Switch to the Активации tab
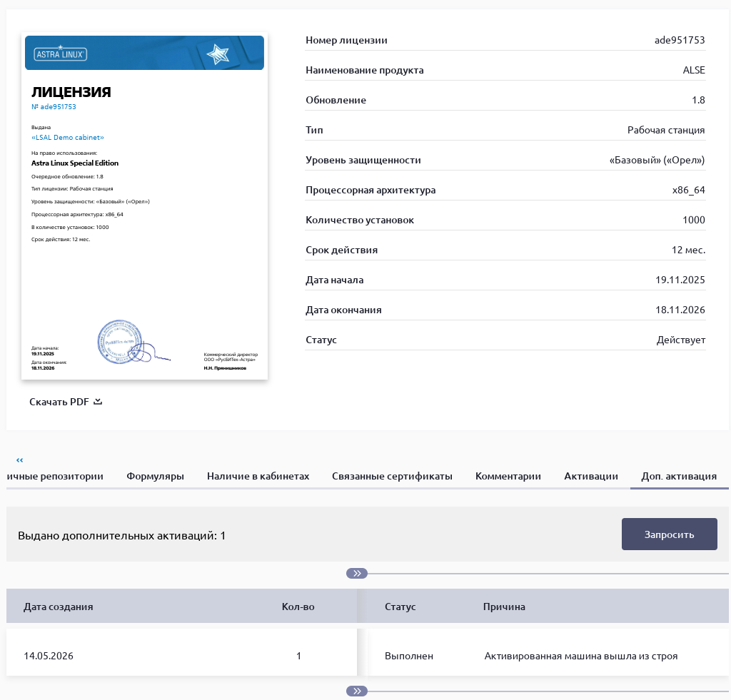Image resolution: width=731 pixels, height=700 pixels. coord(590,476)
